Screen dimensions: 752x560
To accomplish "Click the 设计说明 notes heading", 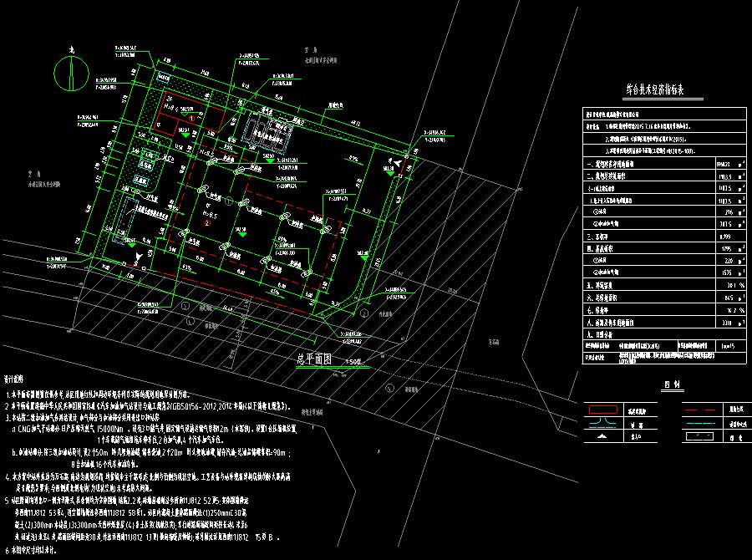I will point(16,377).
